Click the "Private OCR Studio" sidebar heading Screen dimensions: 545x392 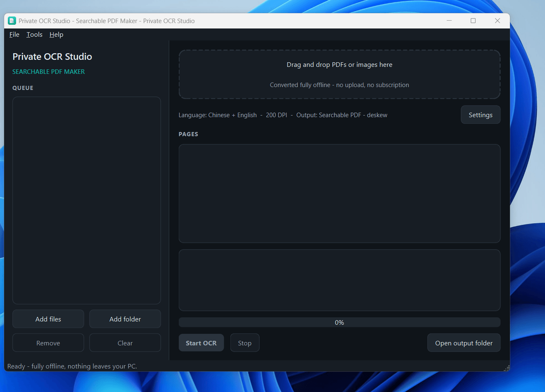[52, 57]
